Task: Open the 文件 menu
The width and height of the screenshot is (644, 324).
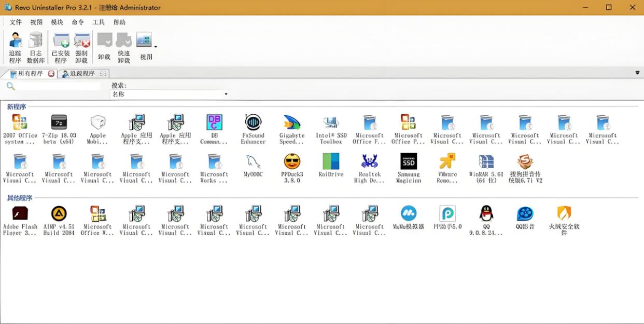Action: [x=16, y=22]
